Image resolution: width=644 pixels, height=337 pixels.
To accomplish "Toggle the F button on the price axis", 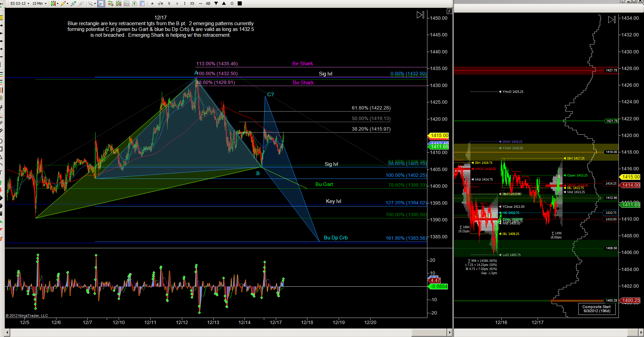I will (x=450, y=11).
